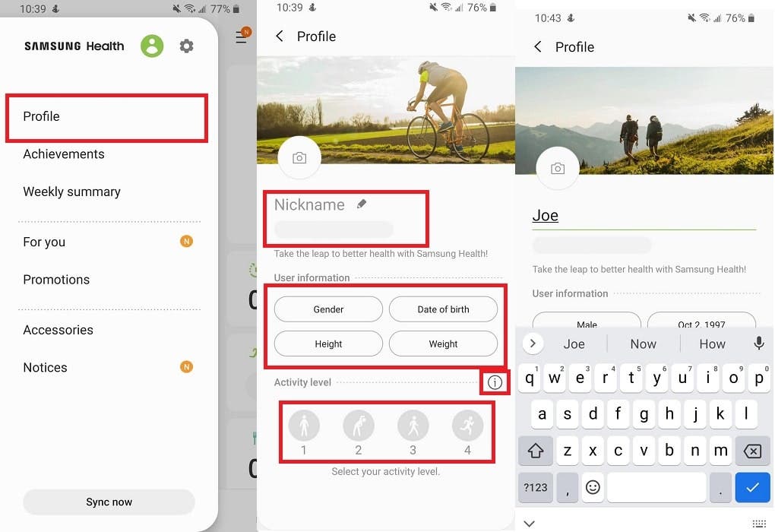Tap the space bar on the keyboard
The height and width of the screenshot is (532, 775).
[656, 487]
